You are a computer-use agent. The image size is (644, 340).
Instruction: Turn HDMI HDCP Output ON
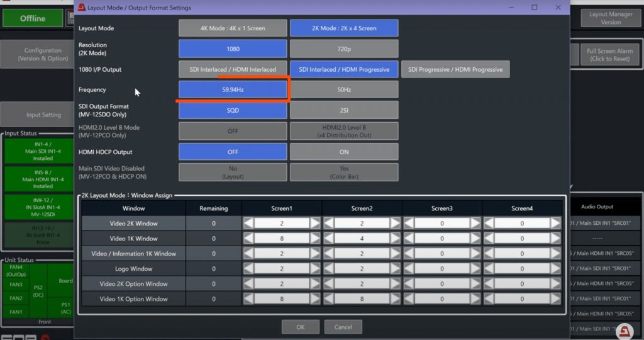tap(344, 152)
